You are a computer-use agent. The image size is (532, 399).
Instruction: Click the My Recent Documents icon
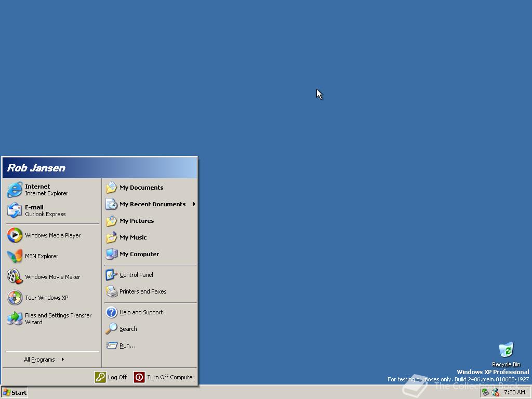coord(111,204)
